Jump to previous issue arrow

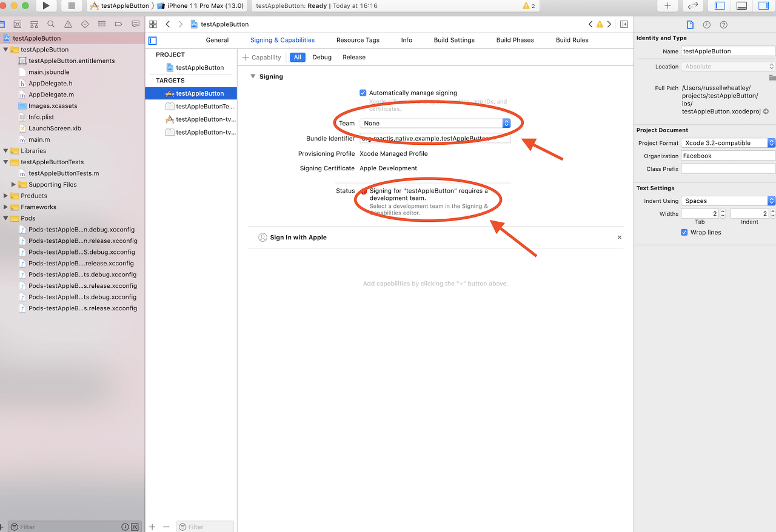[x=591, y=24]
